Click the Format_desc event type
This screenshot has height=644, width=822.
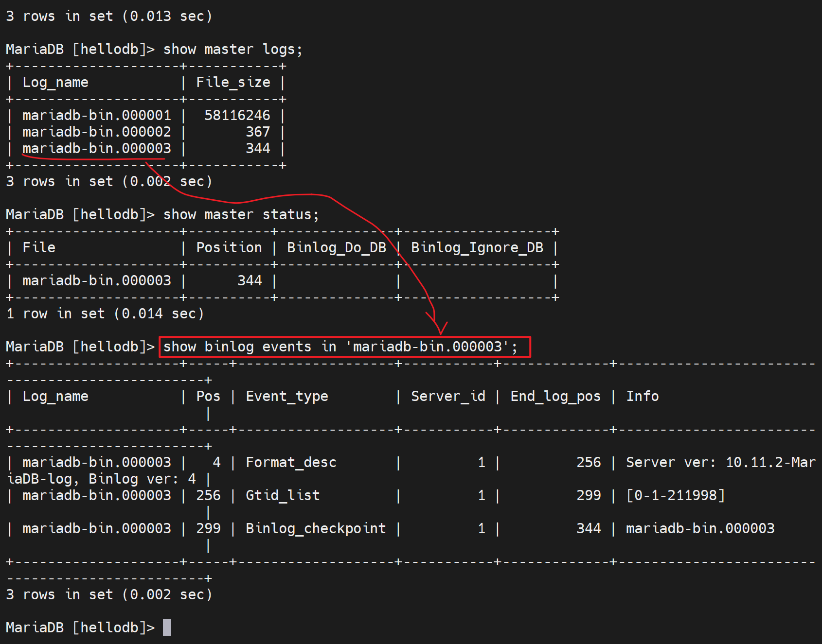tap(291, 463)
